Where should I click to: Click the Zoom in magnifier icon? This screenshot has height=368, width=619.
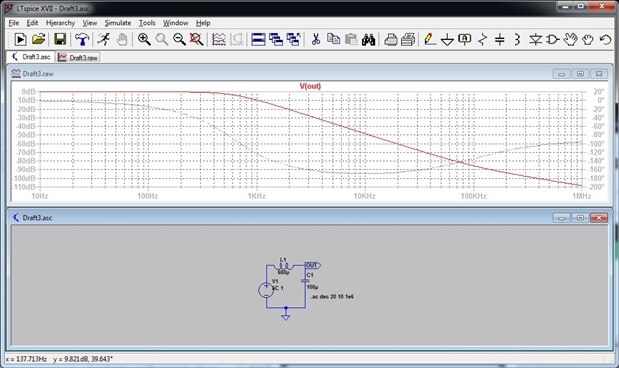coord(144,39)
